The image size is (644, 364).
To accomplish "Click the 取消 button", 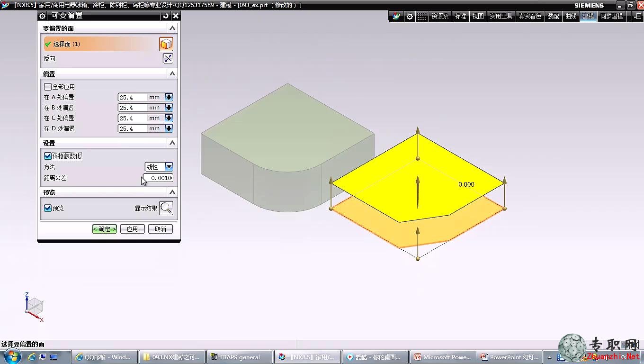I will click(161, 229).
